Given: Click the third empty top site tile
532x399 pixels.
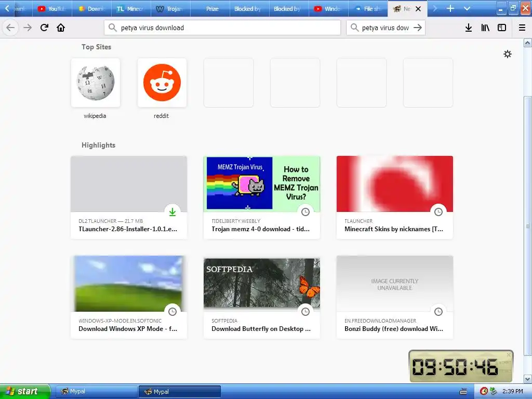Looking at the screenshot, I should [362, 83].
